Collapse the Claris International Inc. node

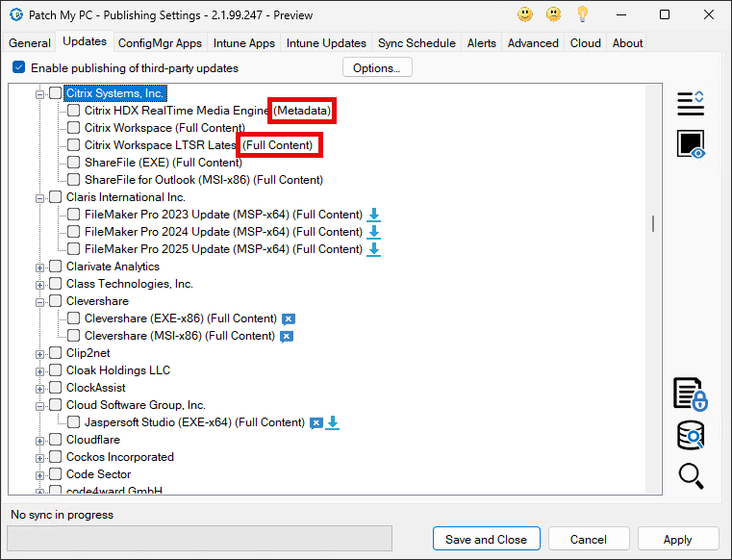[x=39, y=198]
